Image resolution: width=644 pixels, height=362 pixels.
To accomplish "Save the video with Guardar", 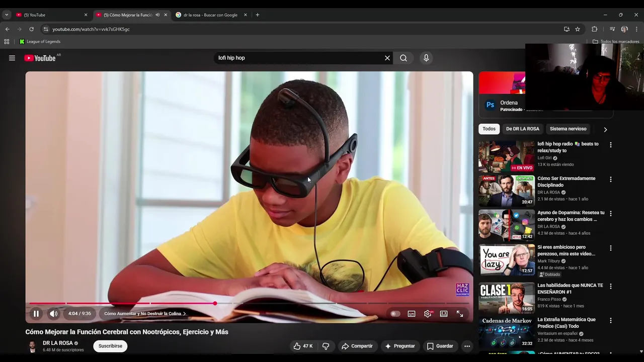I will pos(440,346).
